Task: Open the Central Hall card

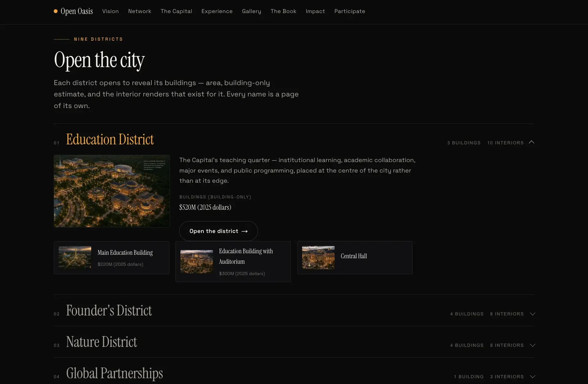Action: tap(355, 258)
